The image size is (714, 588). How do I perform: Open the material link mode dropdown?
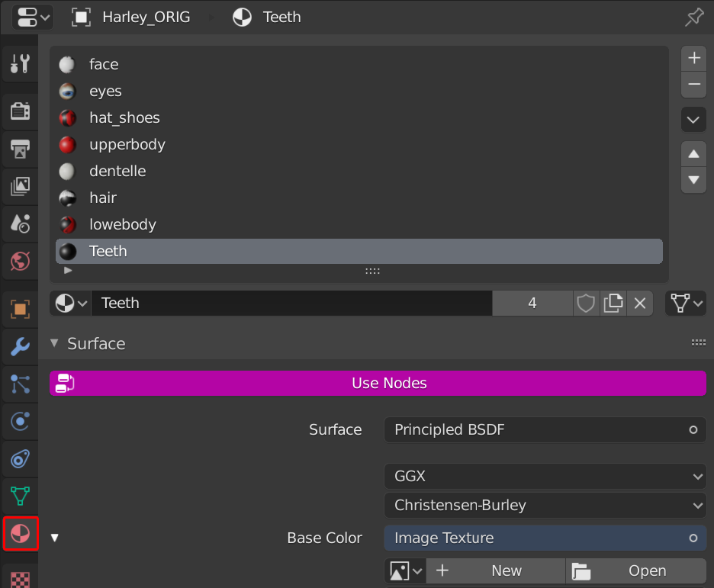coord(686,303)
